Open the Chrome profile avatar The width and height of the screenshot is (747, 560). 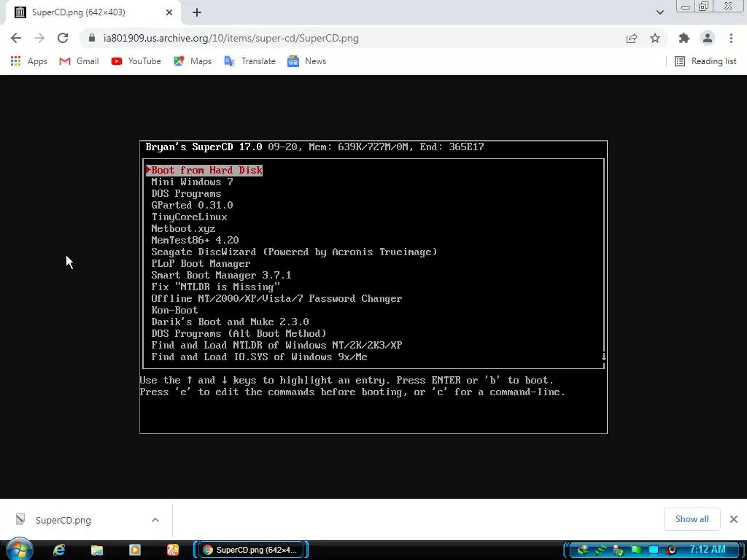pos(708,38)
